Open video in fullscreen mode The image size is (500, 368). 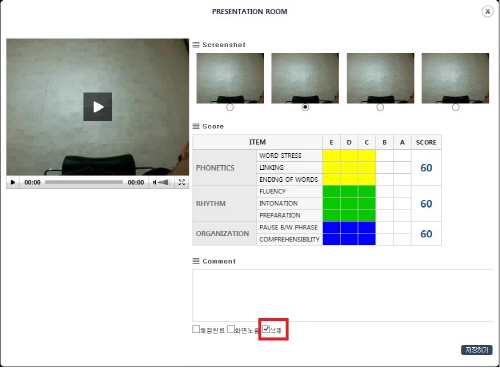tap(182, 182)
